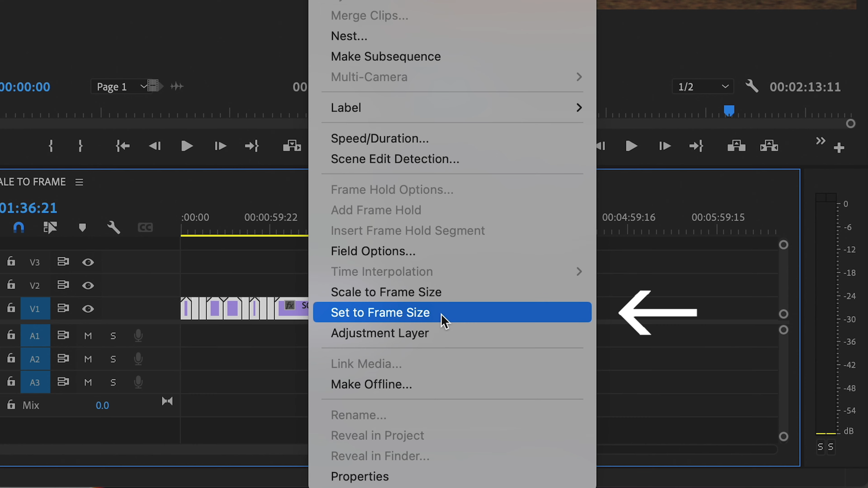The width and height of the screenshot is (868, 488).
Task: Open the 1/2 playback resolution dropdown
Action: tap(703, 87)
